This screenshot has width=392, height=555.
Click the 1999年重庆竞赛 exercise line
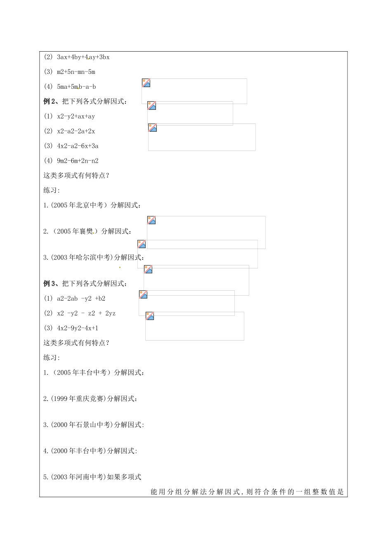90,399
